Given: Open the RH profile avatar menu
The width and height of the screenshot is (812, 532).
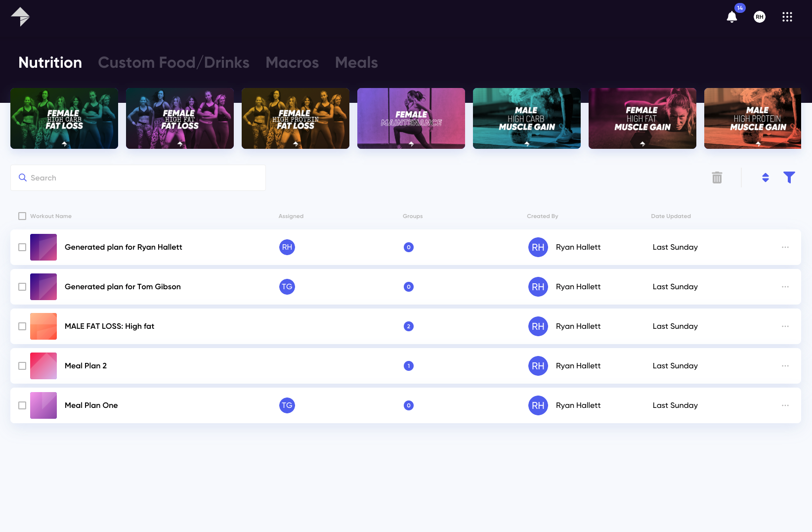Looking at the screenshot, I should (760, 17).
